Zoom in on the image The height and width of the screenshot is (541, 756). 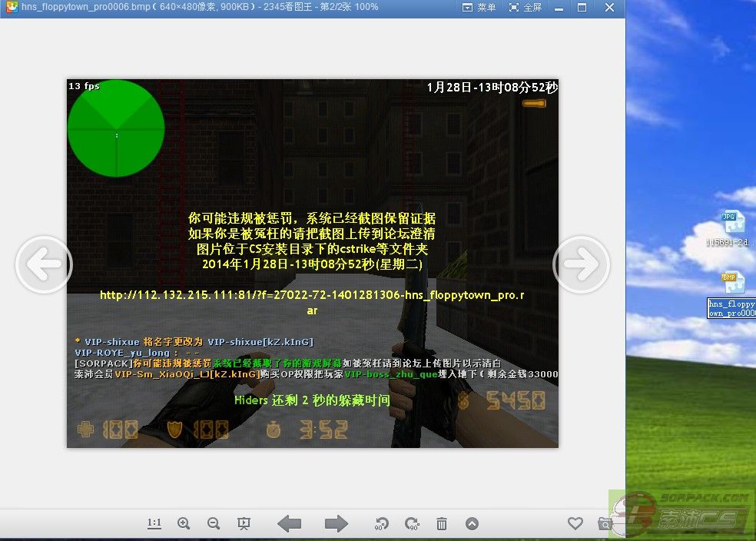coord(184,523)
